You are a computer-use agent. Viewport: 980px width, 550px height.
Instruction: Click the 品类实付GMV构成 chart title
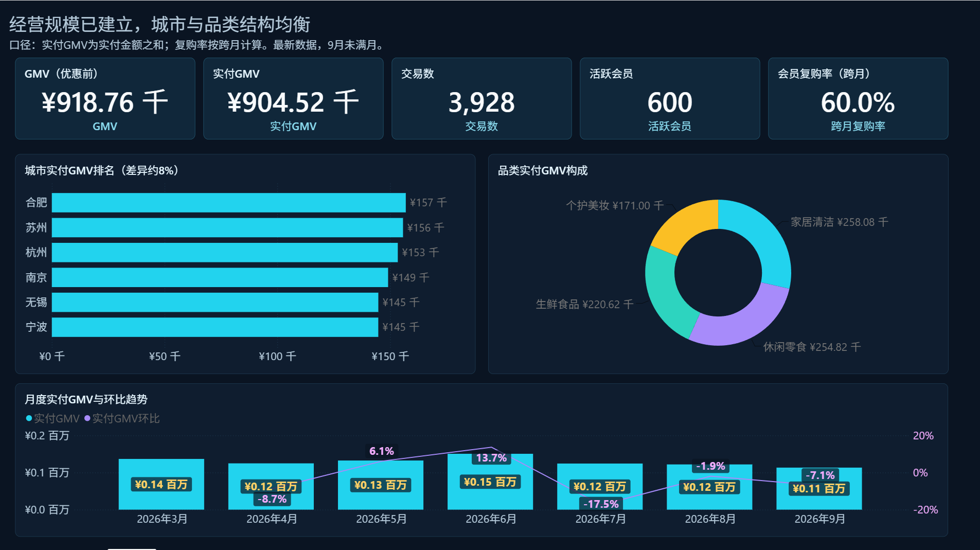[543, 170]
